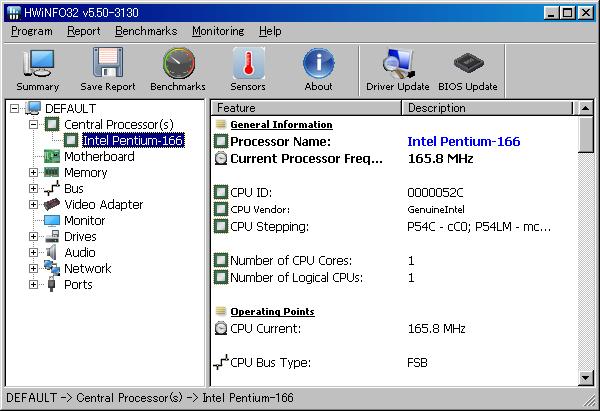This screenshot has width=600, height=411.
Task: Click the Audio speaker icon in tree
Action: pyautogui.click(x=51, y=253)
